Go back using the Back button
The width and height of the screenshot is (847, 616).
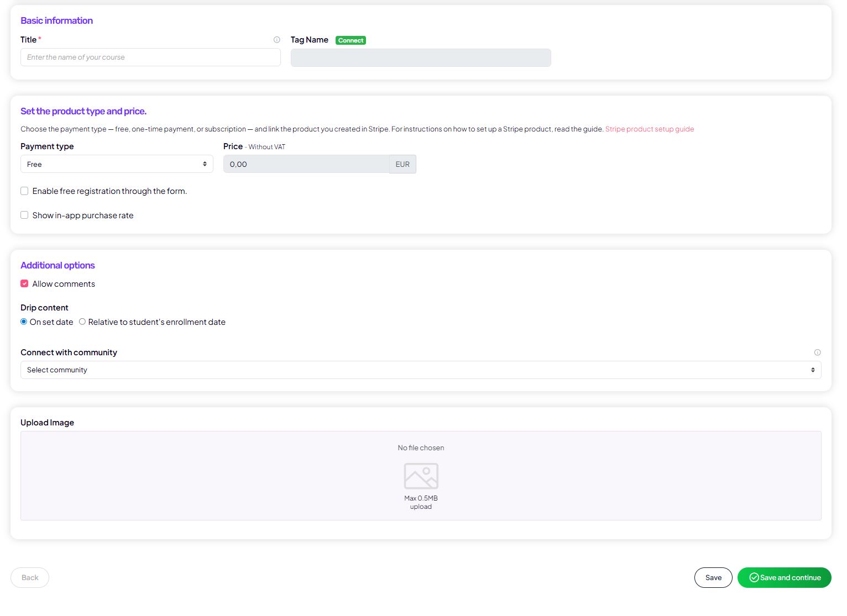(x=30, y=578)
